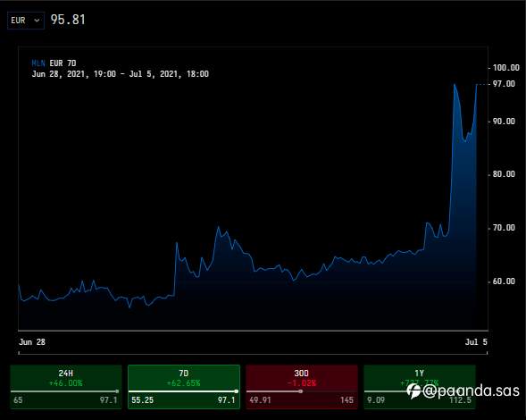The height and width of the screenshot is (420, 526).
Task: Click the 70.00 axis label
Action: pyautogui.click(x=504, y=228)
